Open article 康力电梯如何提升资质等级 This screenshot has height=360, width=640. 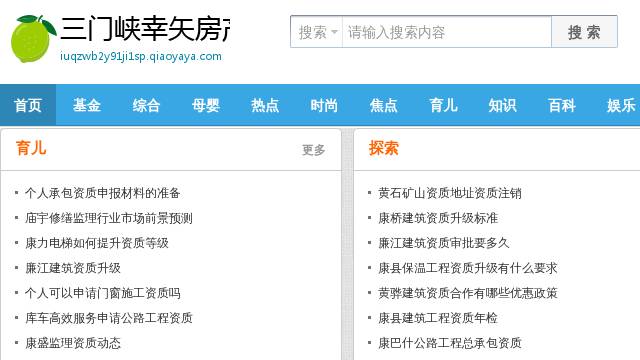click(x=97, y=243)
